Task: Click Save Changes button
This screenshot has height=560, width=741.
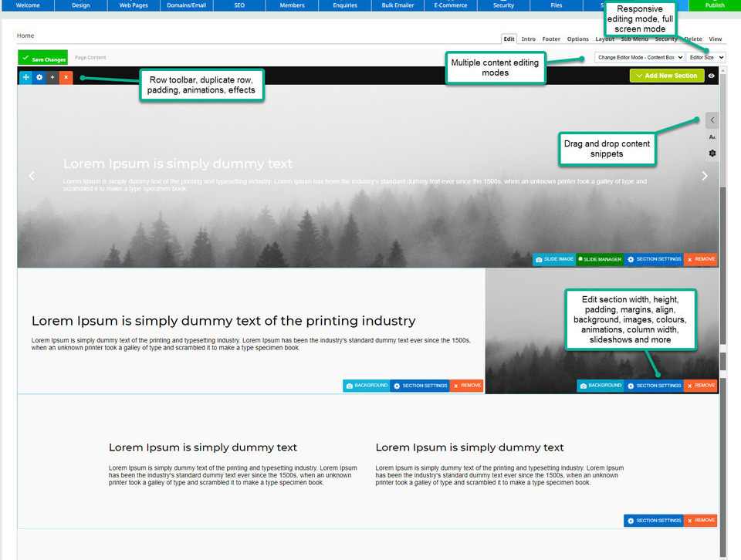Action: tap(43, 58)
